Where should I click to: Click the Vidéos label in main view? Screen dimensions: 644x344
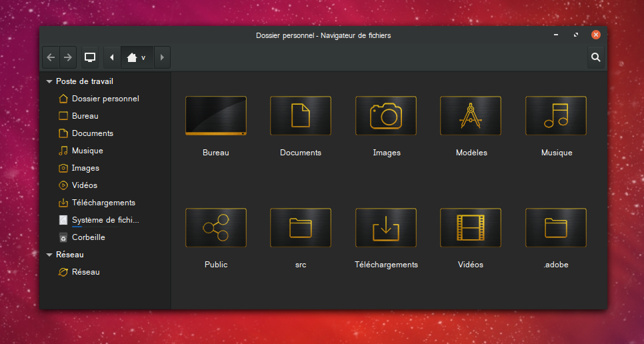click(x=471, y=265)
